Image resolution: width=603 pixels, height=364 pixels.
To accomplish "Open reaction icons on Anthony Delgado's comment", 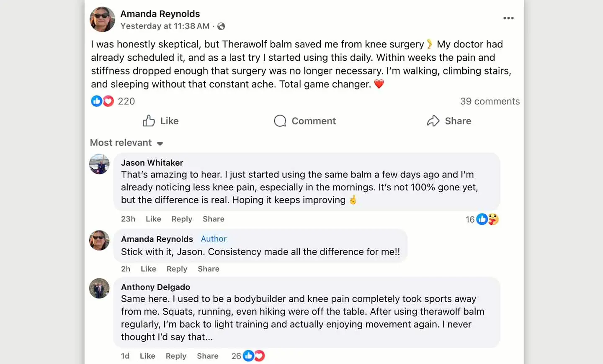I will (254, 356).
